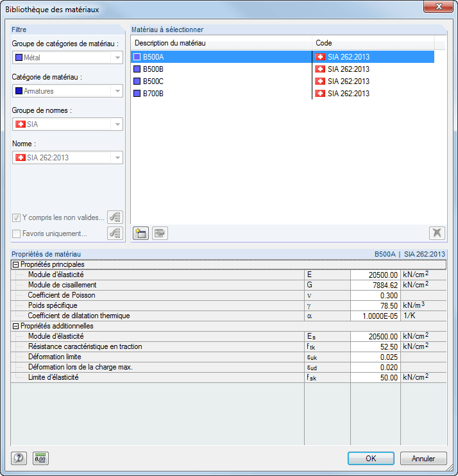Click 'Module de cisaillement' row label
This screenshot has width=458, height=476.
[62, 285]
